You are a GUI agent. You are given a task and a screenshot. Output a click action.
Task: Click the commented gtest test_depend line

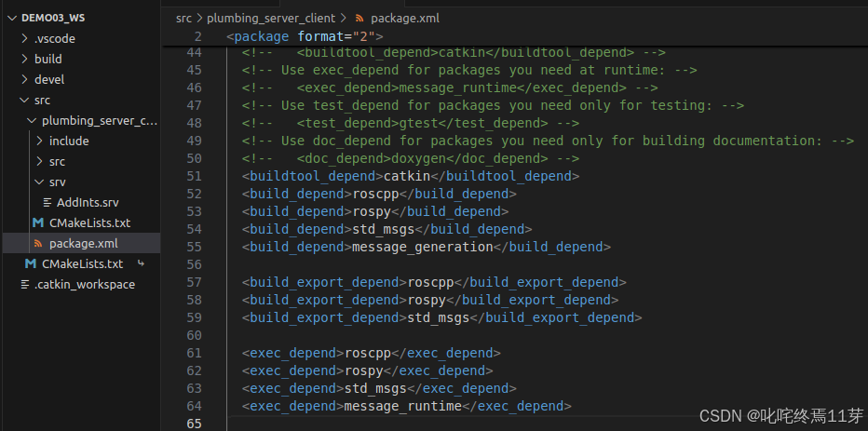[x=411, y=123]
